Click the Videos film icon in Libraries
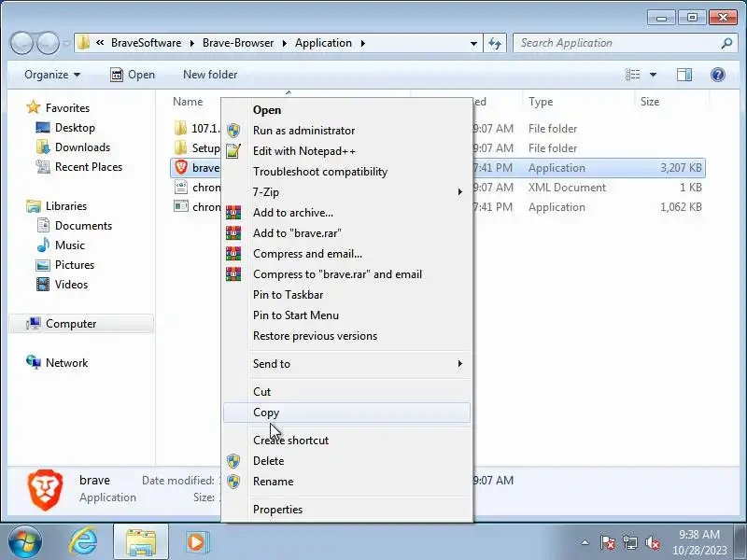 coord(43,285)
